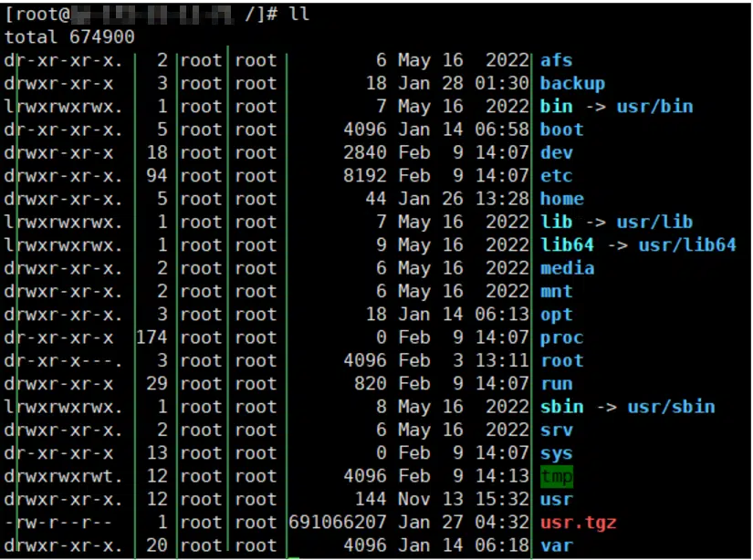Select the opt directory name
Image resolution: width=753 pixels, height=560 pixels.
click(556, 315)
